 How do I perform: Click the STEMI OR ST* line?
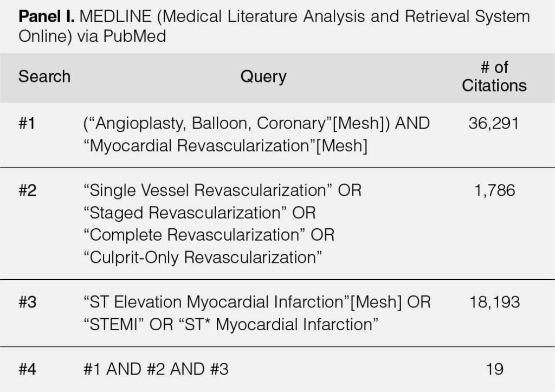pyautogui.click(x=231, y=325)
